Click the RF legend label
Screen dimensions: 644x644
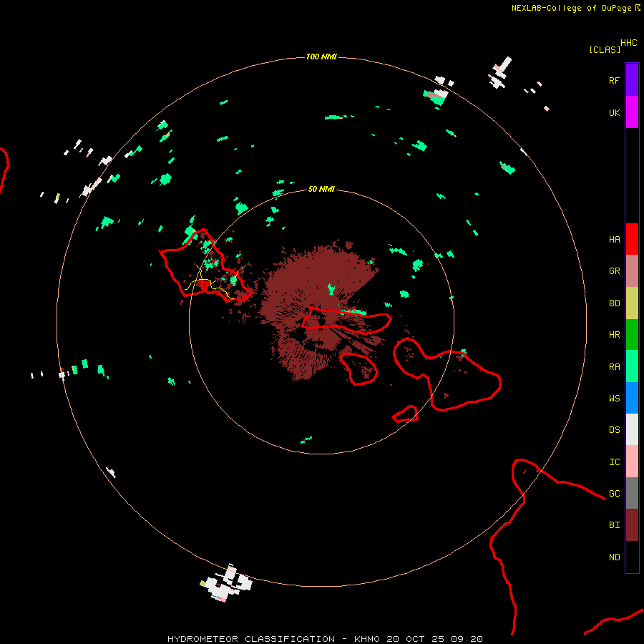click(614, 80)
